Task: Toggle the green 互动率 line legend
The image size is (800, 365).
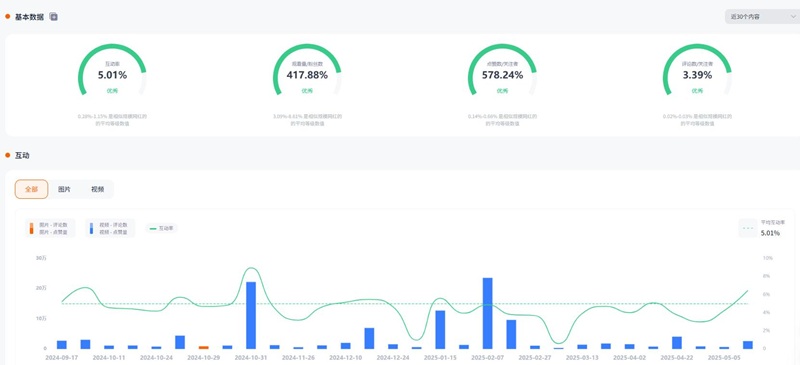Action: coord(162,228)
